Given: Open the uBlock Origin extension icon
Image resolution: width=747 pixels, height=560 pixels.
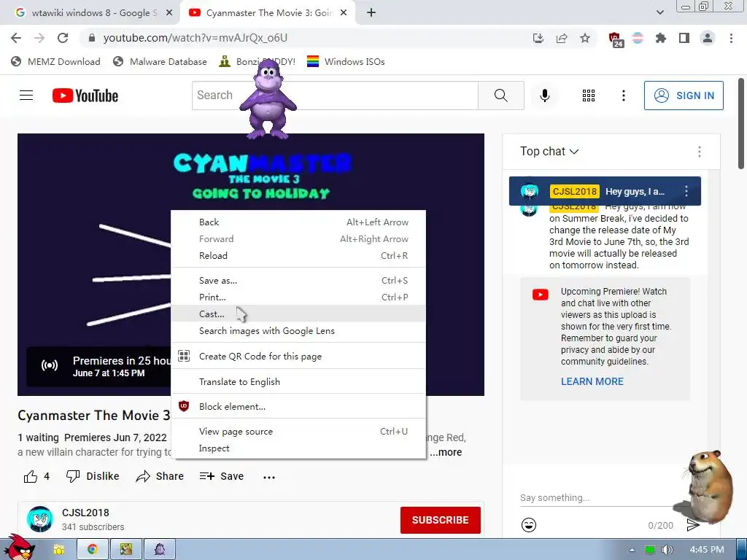Looking at the screenshot, I should 615,39.
